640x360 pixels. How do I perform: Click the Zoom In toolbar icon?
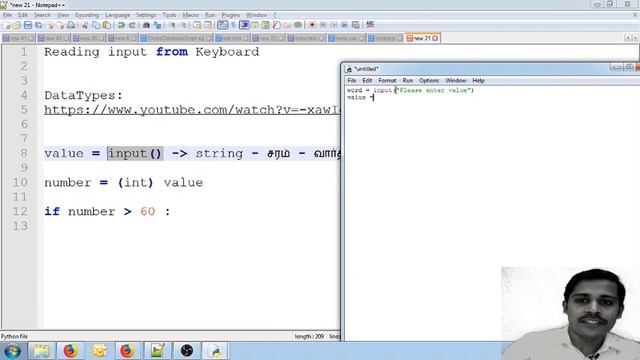click(173, 25)
